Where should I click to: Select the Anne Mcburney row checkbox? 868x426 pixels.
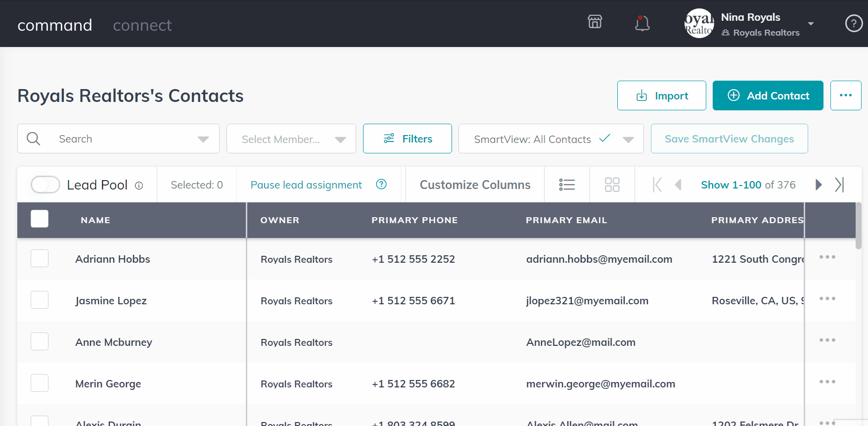point(40,341)
